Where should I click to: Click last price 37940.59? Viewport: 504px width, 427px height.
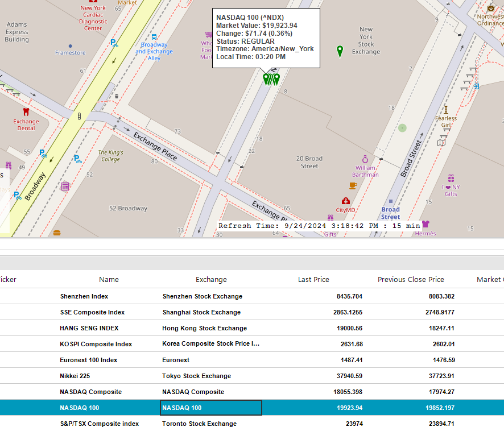[349, 376]
